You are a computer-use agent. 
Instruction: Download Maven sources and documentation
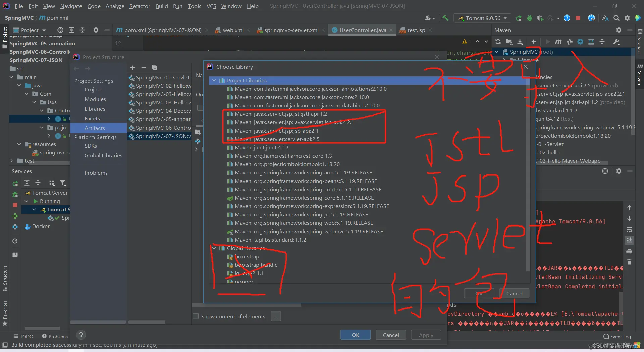pyautogui.click(x=520, y=42)
